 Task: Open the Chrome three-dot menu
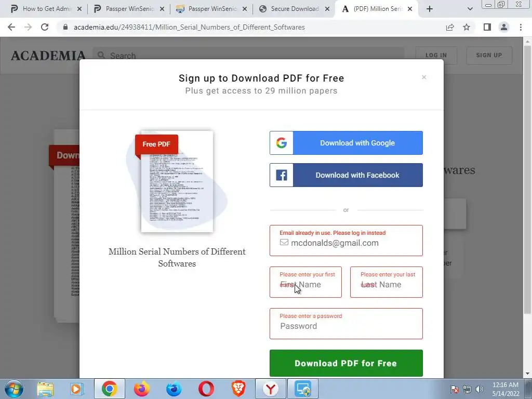tap(521, 27)
